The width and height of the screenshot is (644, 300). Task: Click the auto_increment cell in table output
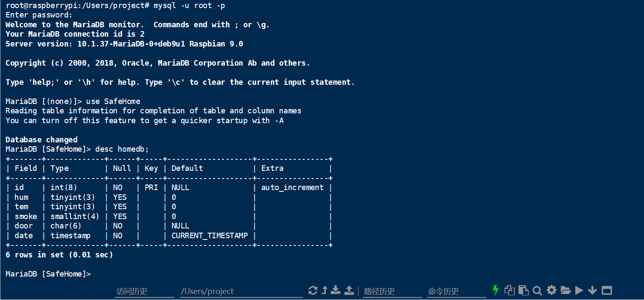(x=292, y=187)
